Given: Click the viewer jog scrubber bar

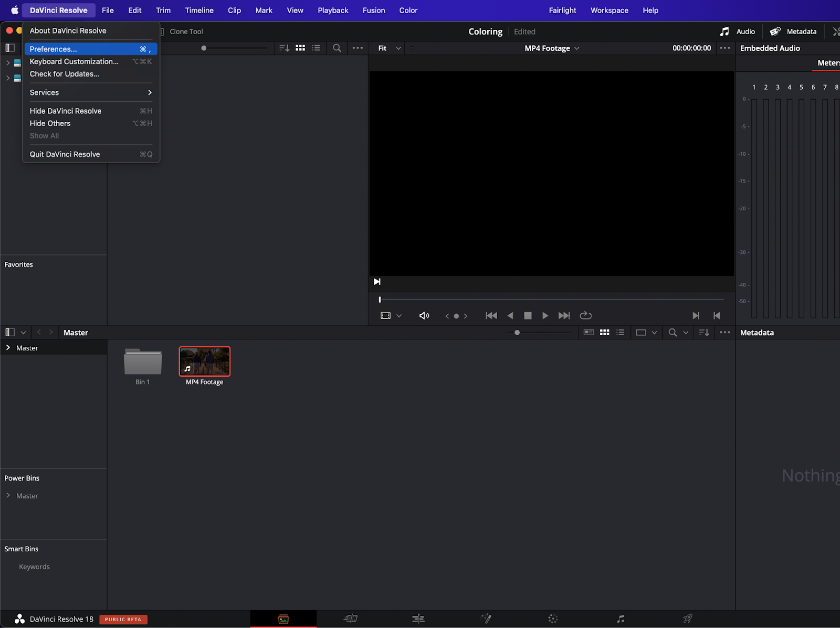Looking at the screenshot, I should pos(551,300).
